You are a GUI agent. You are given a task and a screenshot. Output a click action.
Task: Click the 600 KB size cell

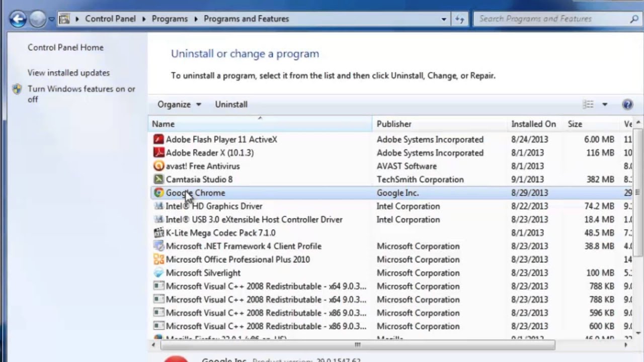pyautogui.click(x=601, y=326)
